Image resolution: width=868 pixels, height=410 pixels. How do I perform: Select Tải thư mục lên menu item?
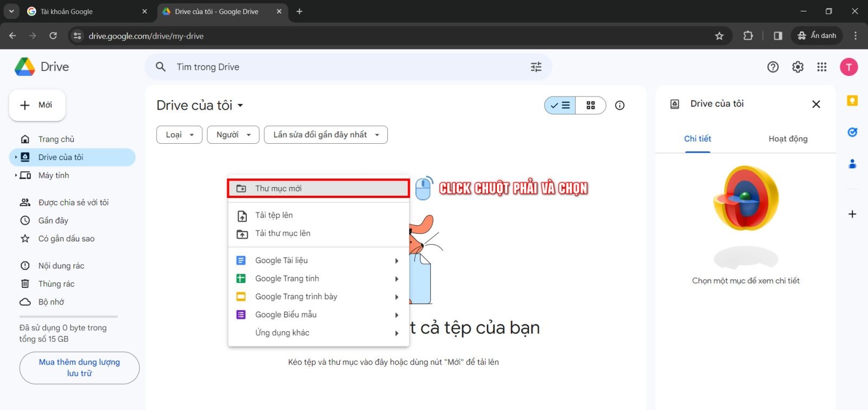point(318,233)
